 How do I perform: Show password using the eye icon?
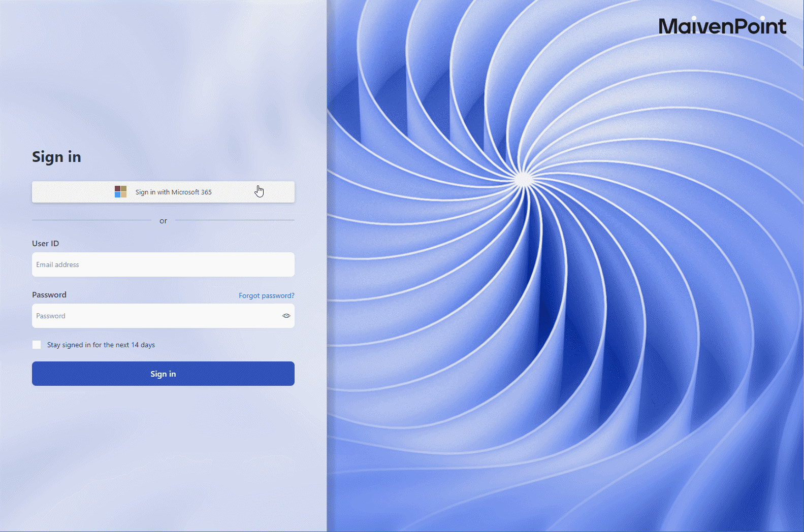point(286,316)
